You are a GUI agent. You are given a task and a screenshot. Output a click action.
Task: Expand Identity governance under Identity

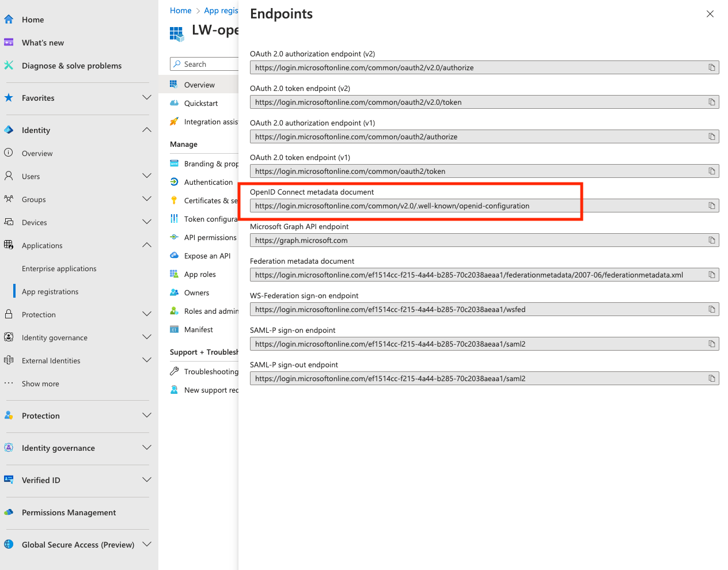[147, 337]
